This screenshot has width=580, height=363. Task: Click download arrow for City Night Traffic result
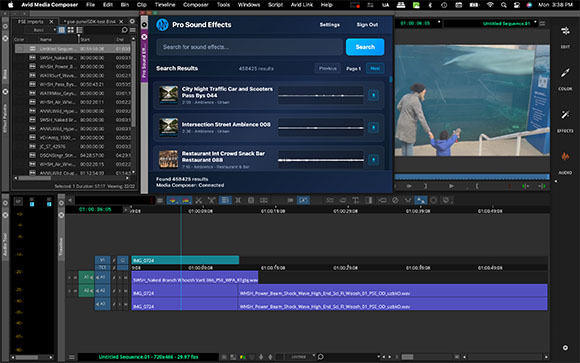374,95
